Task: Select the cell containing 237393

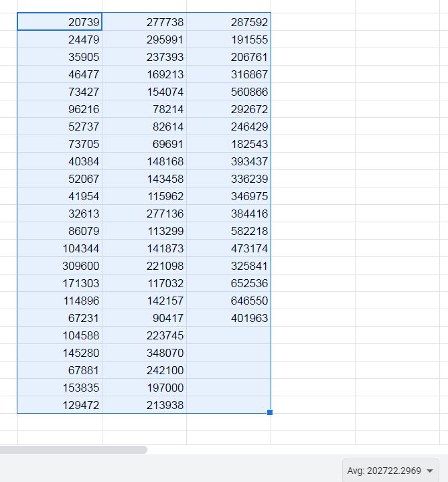Action: 144,57
